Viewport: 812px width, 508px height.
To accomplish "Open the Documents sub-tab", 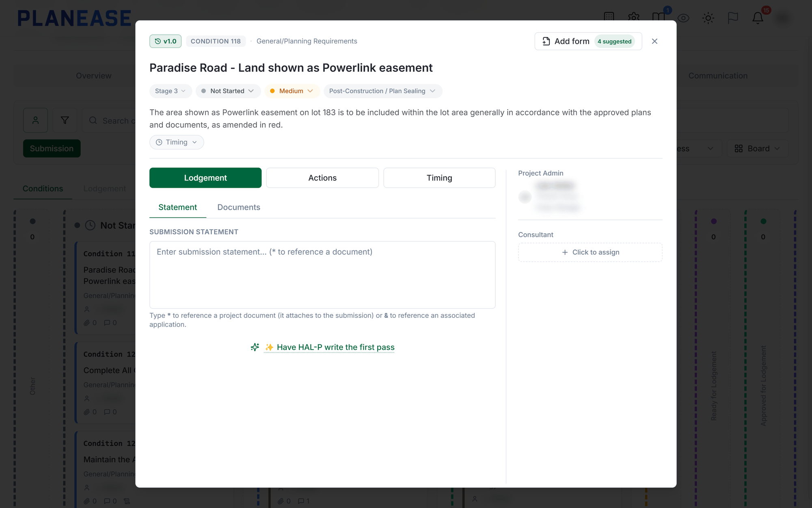I will pyautogui.click(x=239, y=207).
